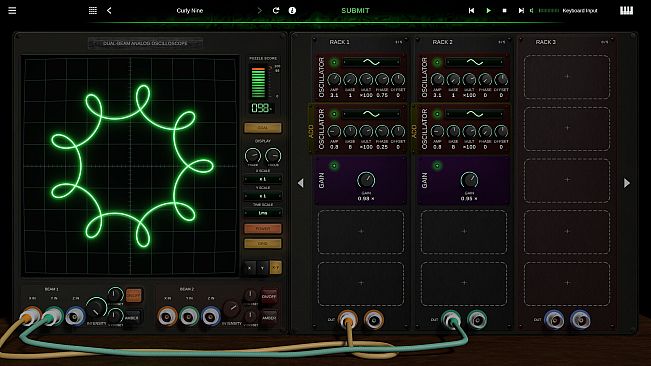The height and width of the screenshot is (366, 651).
Task: Click the display focus knob
Action: click(273, 156)
